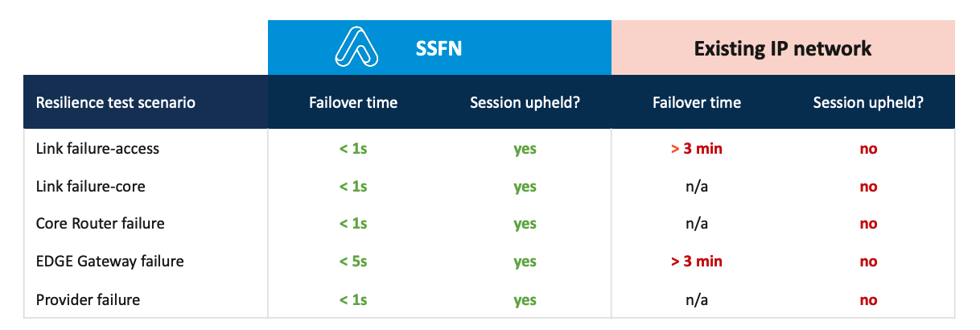
Task: Click the n/a cell in Link failure-core row
Action: [697, 187]
